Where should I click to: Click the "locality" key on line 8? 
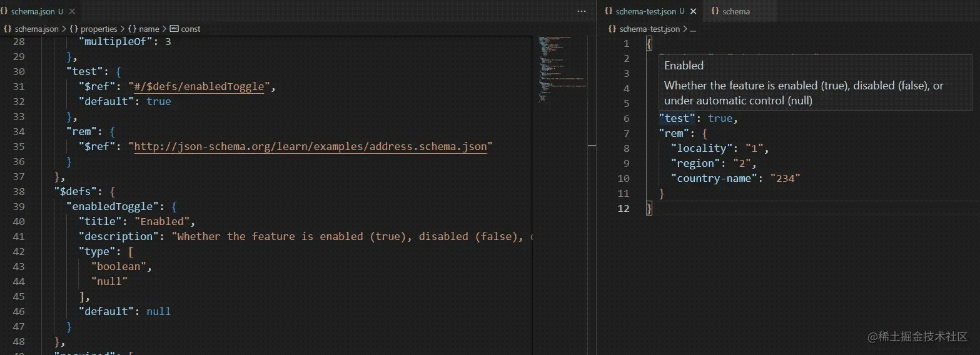click(x=702, y=148)
